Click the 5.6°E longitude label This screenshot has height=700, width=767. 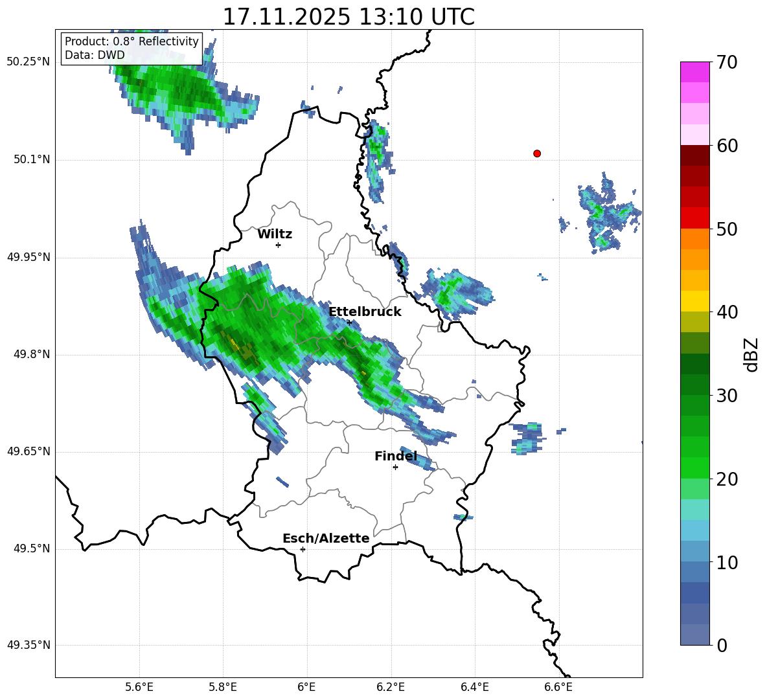pyautogui.click(x=139, y=687)
